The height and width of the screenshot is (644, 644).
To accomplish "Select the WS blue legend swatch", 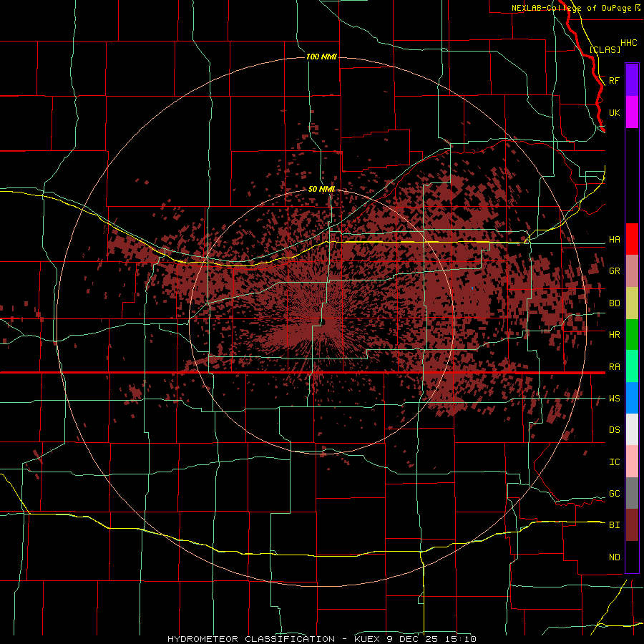I will click(632, 398).
